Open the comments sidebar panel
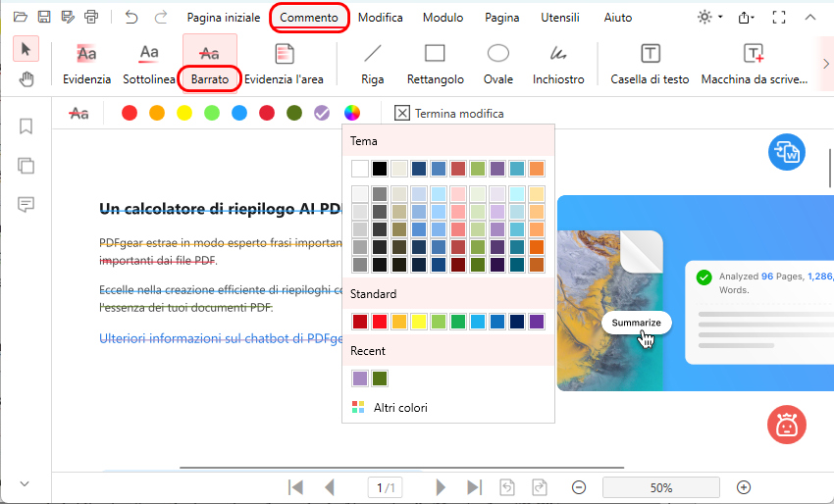This screenshot has width=834, height=504. point(26,204)
